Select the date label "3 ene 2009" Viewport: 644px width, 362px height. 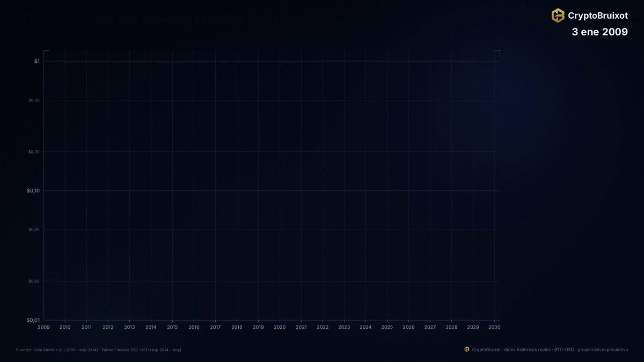[x=600, y=32]
